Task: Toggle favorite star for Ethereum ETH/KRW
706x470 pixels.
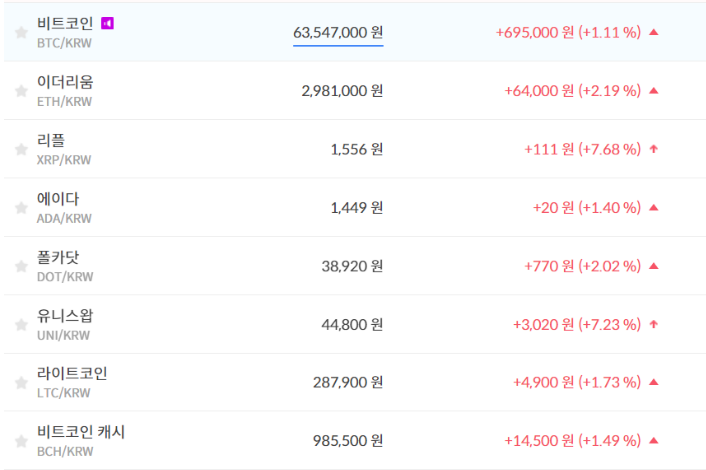Action: point(21,91)
